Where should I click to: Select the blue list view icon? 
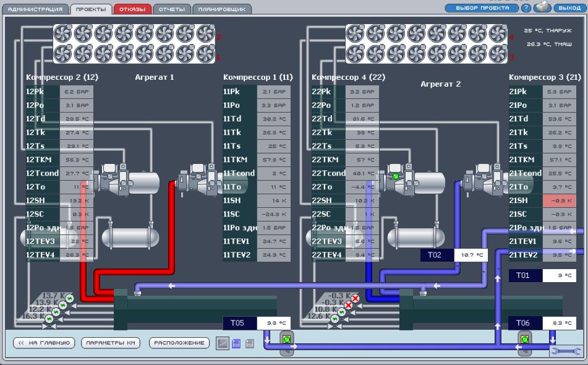pos(236,343)
